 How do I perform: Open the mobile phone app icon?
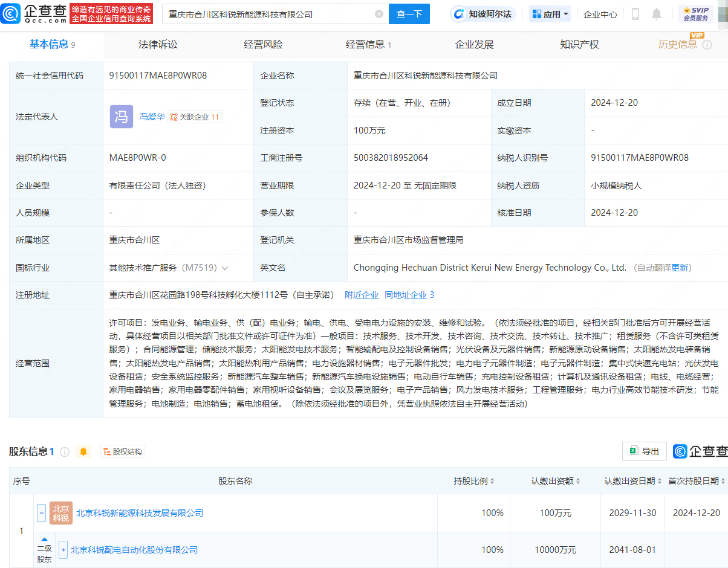pyautogui.click(x=635, y=14)
